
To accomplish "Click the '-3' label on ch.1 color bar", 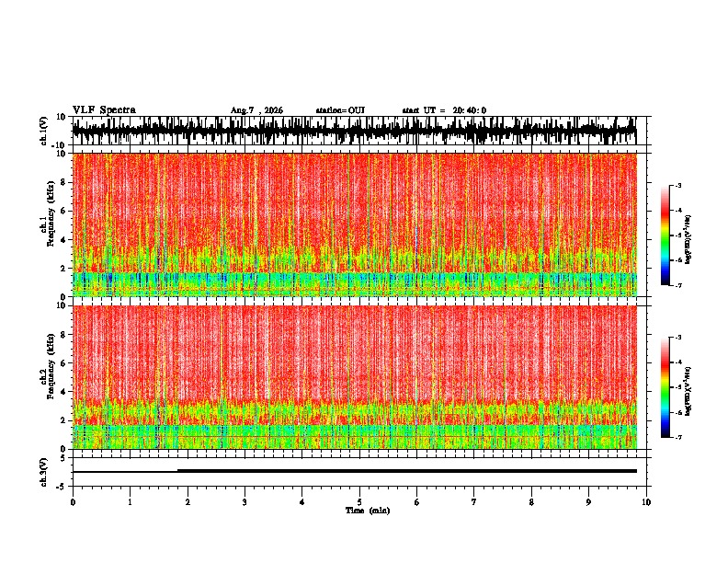I will [x=677, y=186].
